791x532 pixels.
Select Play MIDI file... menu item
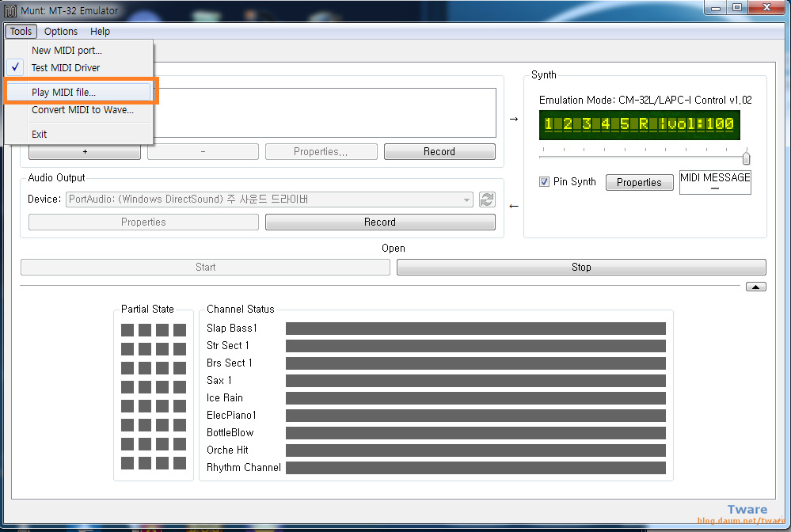(x=78, y=92)
